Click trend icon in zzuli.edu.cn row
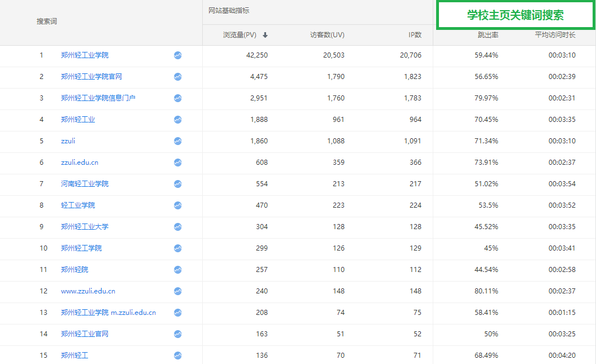Screen dimensions: 596x364 [x=178, y=163]
